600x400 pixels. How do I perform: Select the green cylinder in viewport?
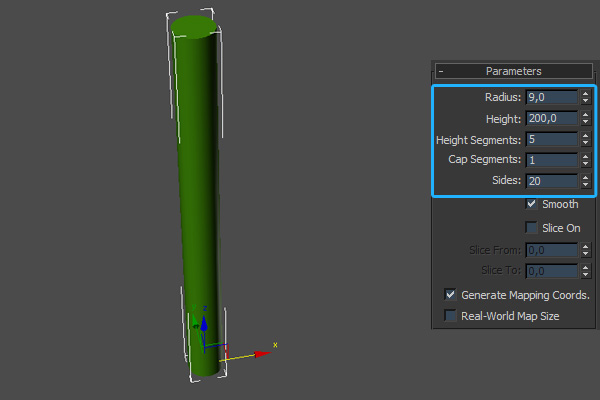point(196,200)
